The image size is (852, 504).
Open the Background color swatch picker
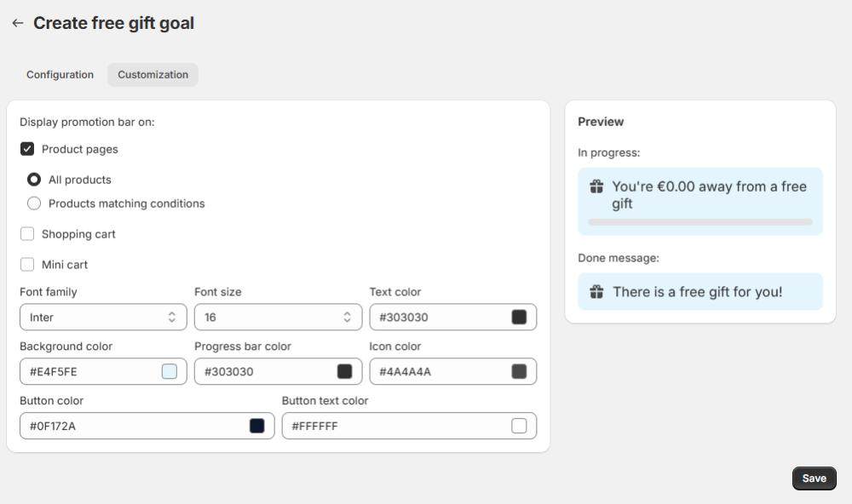170,372
